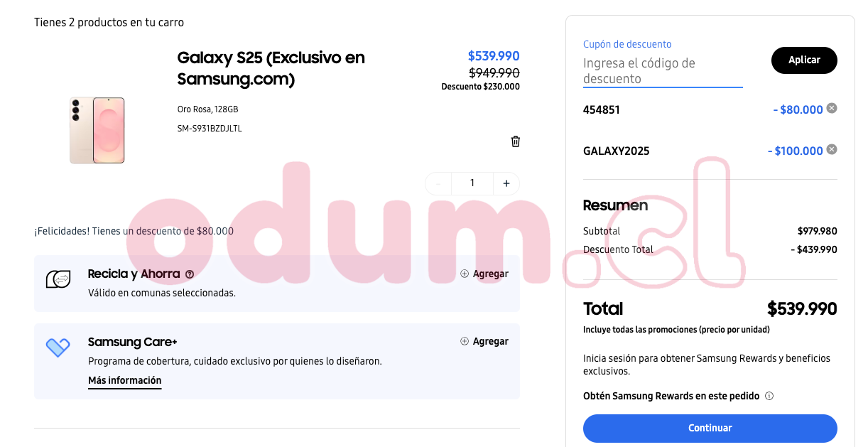Click the quantity number field
This screenshot has height=447, width=868.
[x=472, y=183]
